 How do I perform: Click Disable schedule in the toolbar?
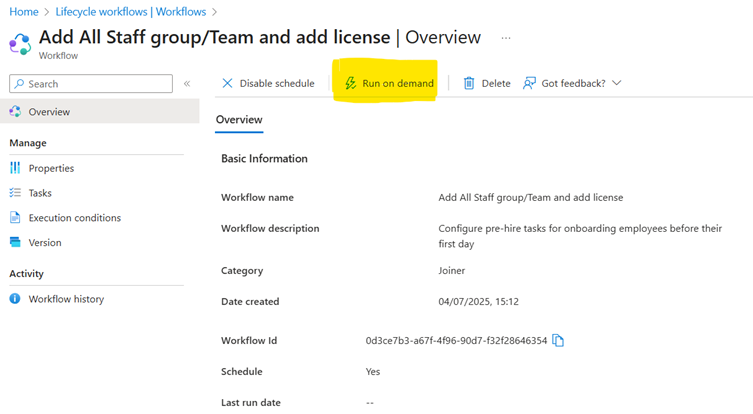pos(268,83)
